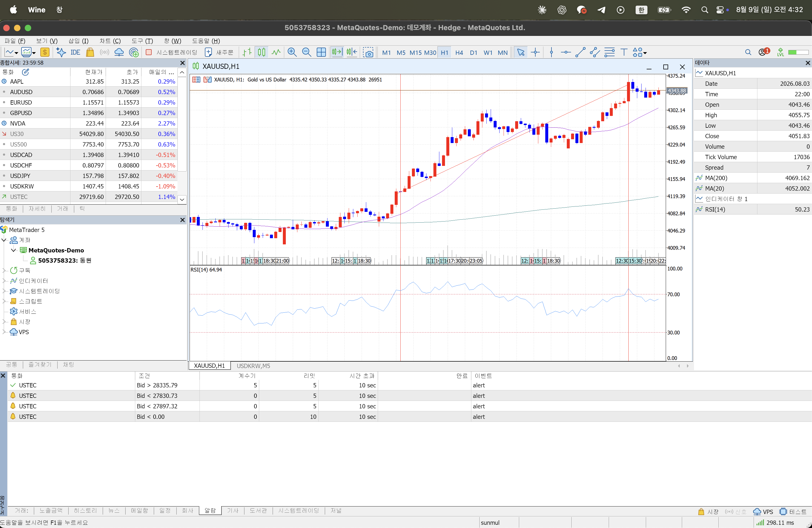Open the Market (shopping bag) toolbar icon
The height and width of the screenshot is (528, 812).
(x=90, y=52)
